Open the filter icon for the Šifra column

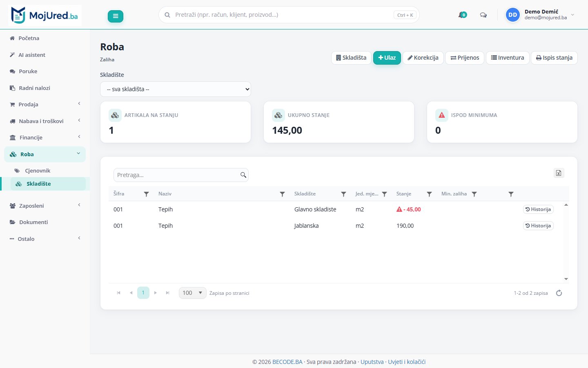[146, 194]
